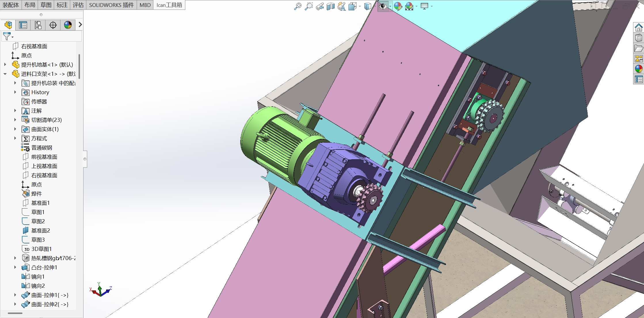Click the XYZ coordinate triad
Image resolution: width=644 pixels, height=318 pixels.
pos(100,289)
